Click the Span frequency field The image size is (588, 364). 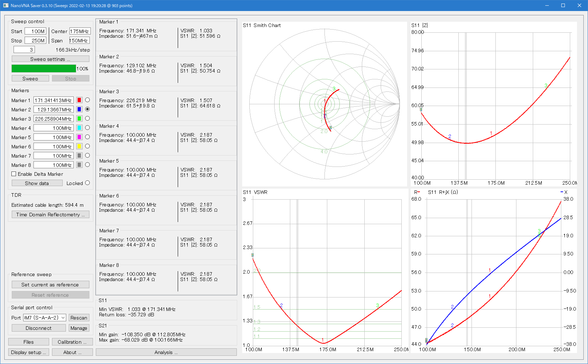(x=79, y=41)
